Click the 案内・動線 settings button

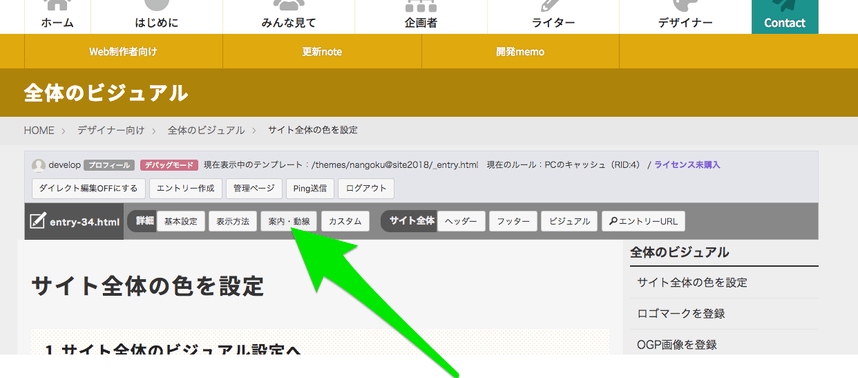(289, 222)
